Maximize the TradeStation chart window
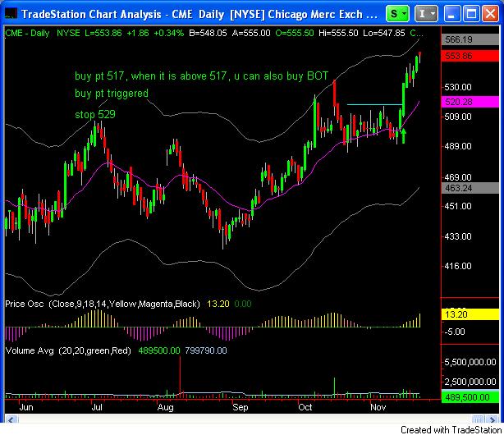The height and width of the screenshot is (435, 504). click(x=471, y=14)
